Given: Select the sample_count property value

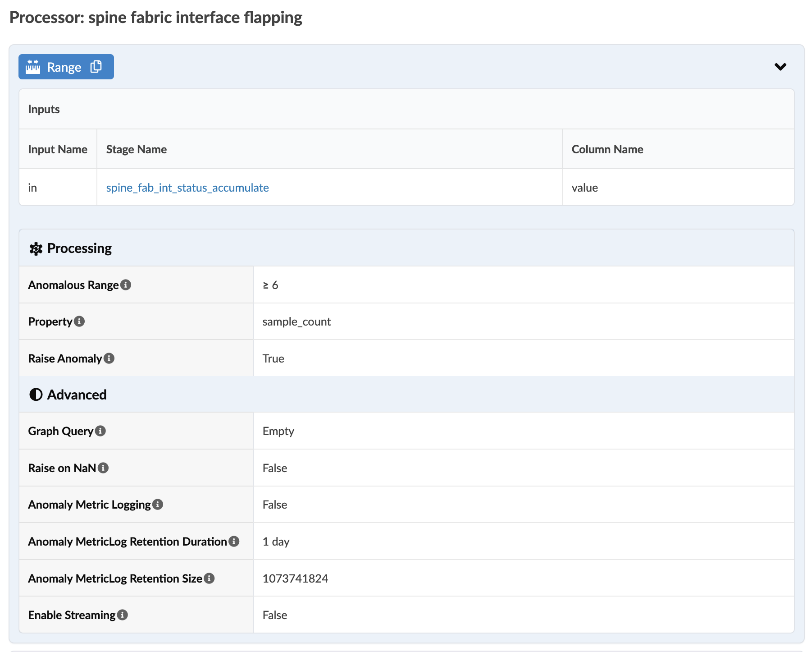Looking at the screenshot, I should (x=297, y=321).
